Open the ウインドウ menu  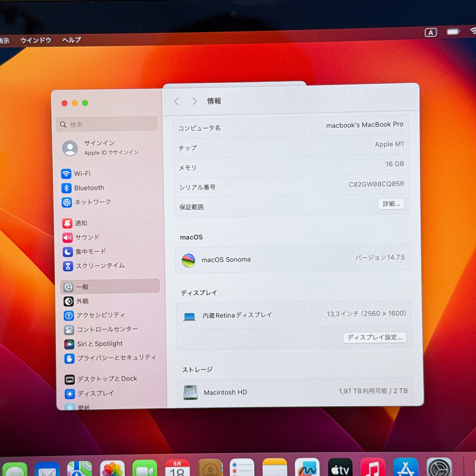36,40
